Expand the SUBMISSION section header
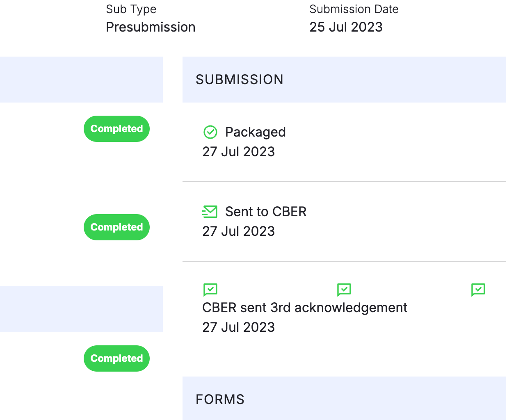 240,80
